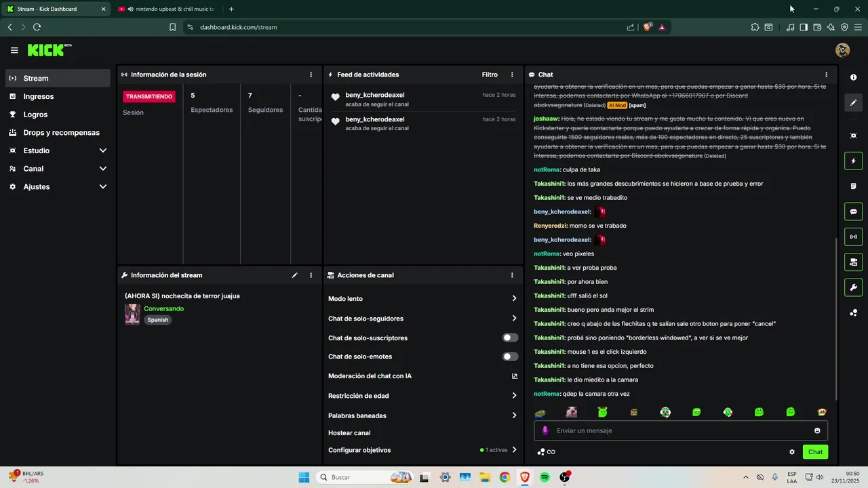Click the screen capture icon in the right sidebar

pyautogui.click(x=853, y=136)
